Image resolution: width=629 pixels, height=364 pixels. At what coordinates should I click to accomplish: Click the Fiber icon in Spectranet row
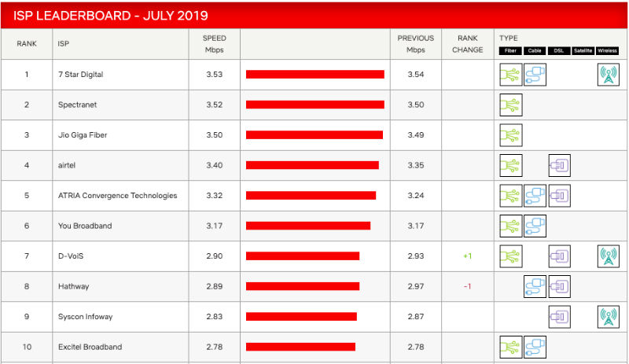[510, 105]
